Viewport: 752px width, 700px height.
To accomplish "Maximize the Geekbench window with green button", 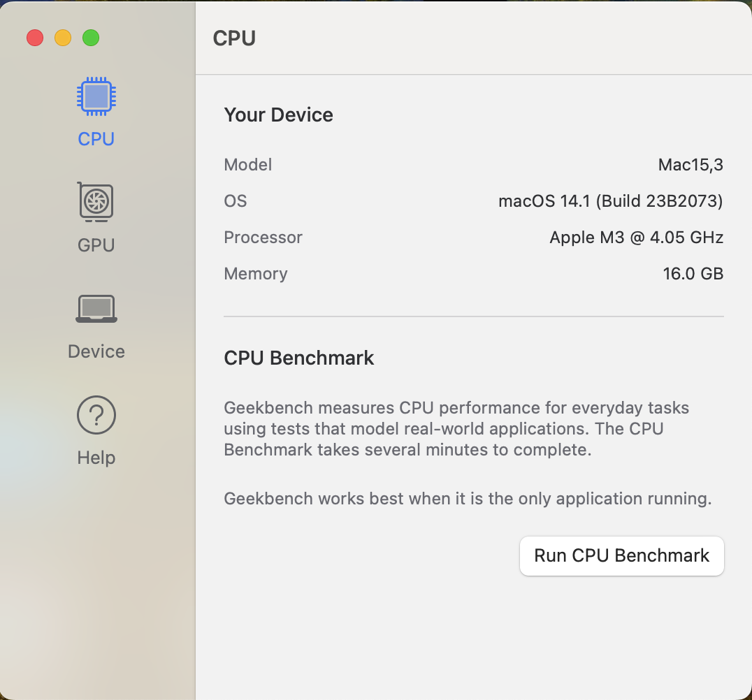I will tap(91, 38).
